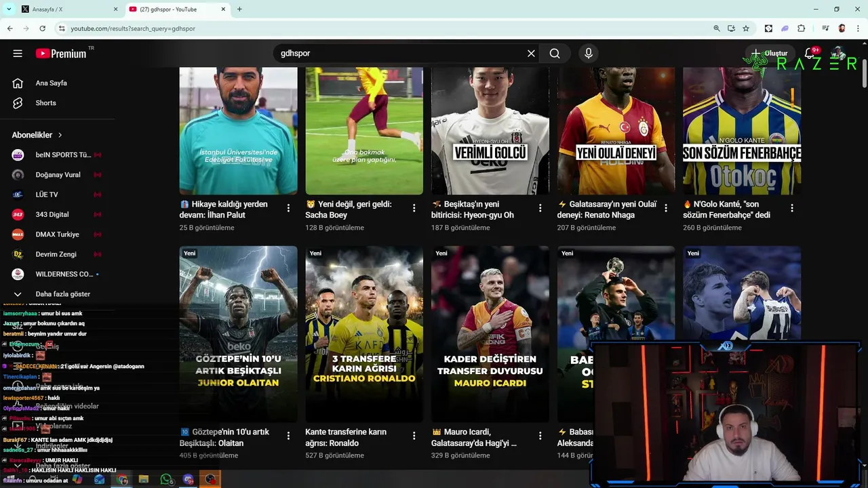Screen dimensions: 868x488
Task: Open WILDERNESS CO channel subscription
Action: coord(57,274)
